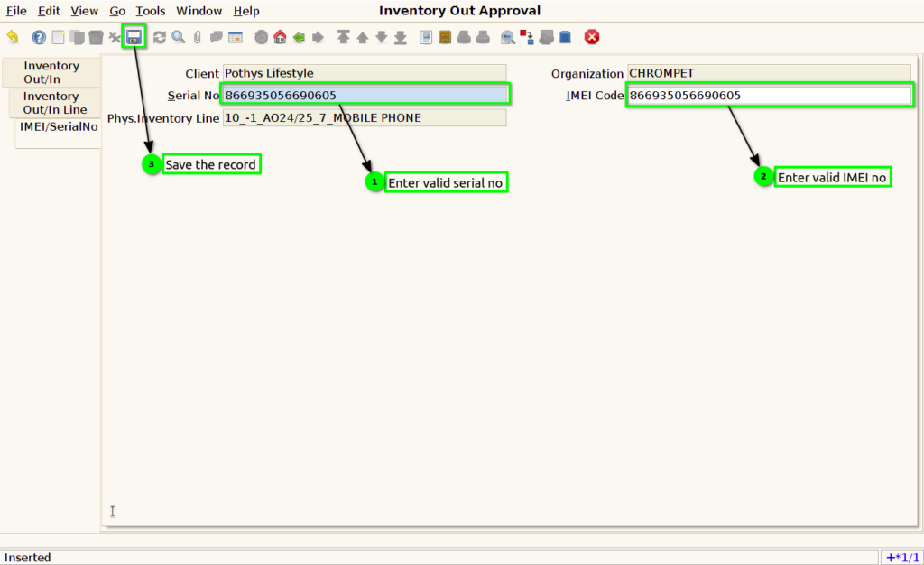
Task: Jump to the Last record icon
Action: tap(400, 37)
